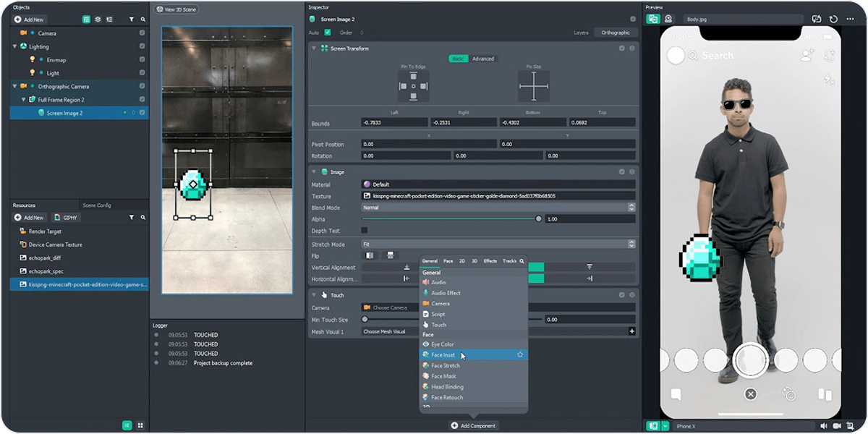The image size is (868, 434).
Task: Collapse the Orthographic Camera tree node
Action: pos(14,86)
